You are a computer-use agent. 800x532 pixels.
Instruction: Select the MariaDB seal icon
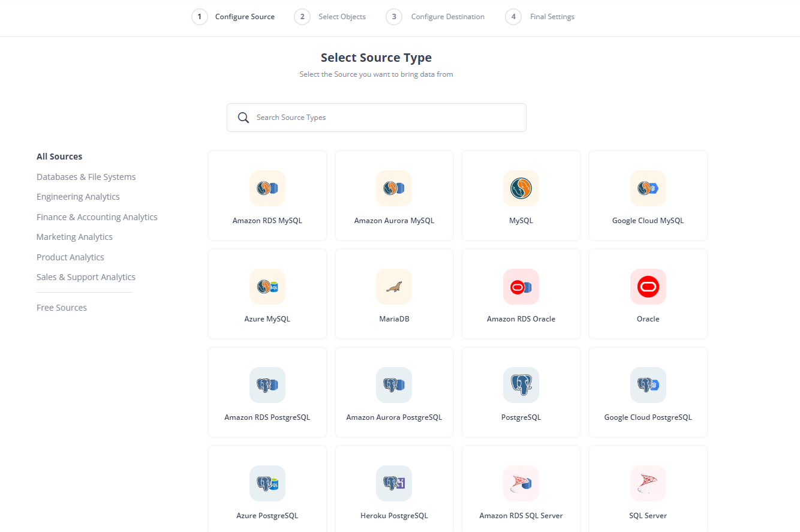[394, 287]
